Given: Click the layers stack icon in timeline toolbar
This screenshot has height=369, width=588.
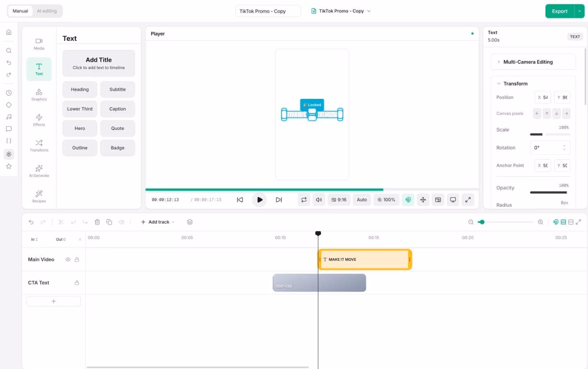Looking at the screenshot, I should tap(190, 222).
